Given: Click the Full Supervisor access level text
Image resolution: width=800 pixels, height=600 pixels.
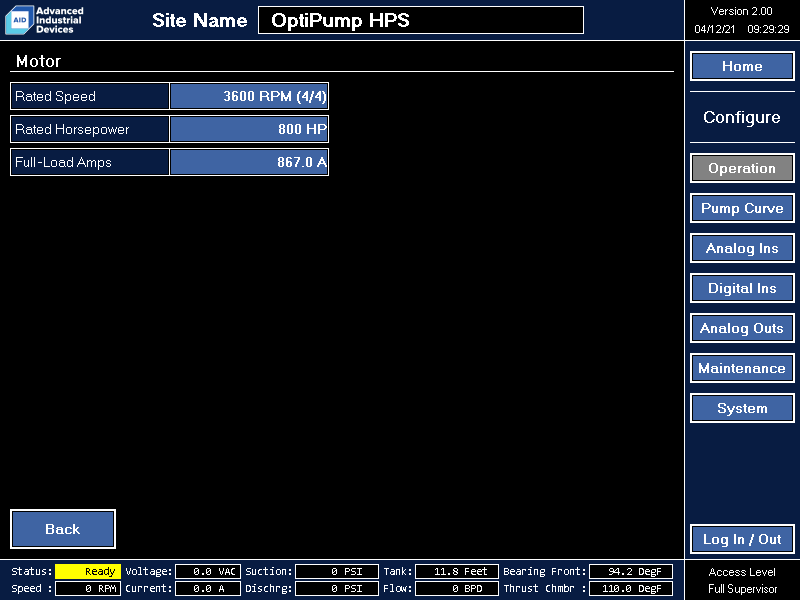Looking at the screenshot, I should (x=742, y=589).
